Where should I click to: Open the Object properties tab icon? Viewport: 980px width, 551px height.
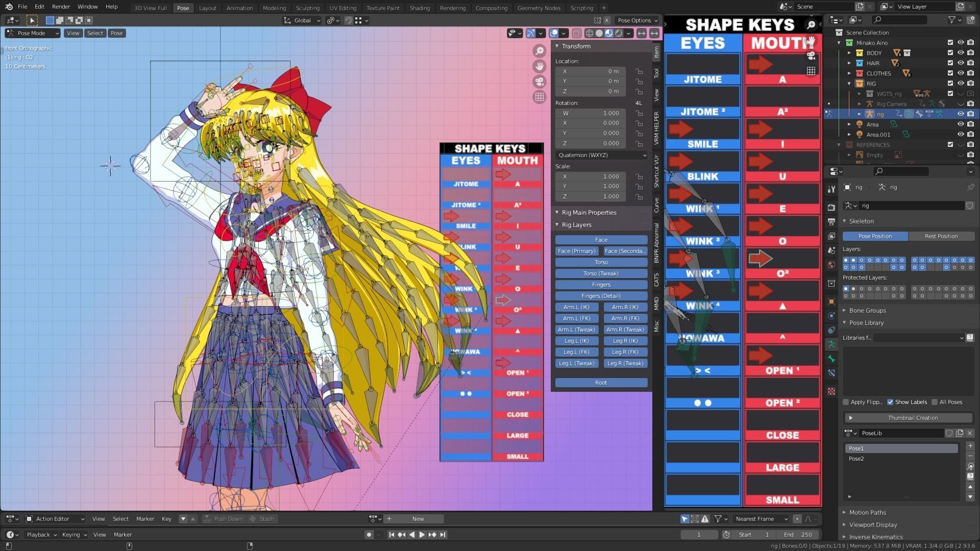(831, 302)
